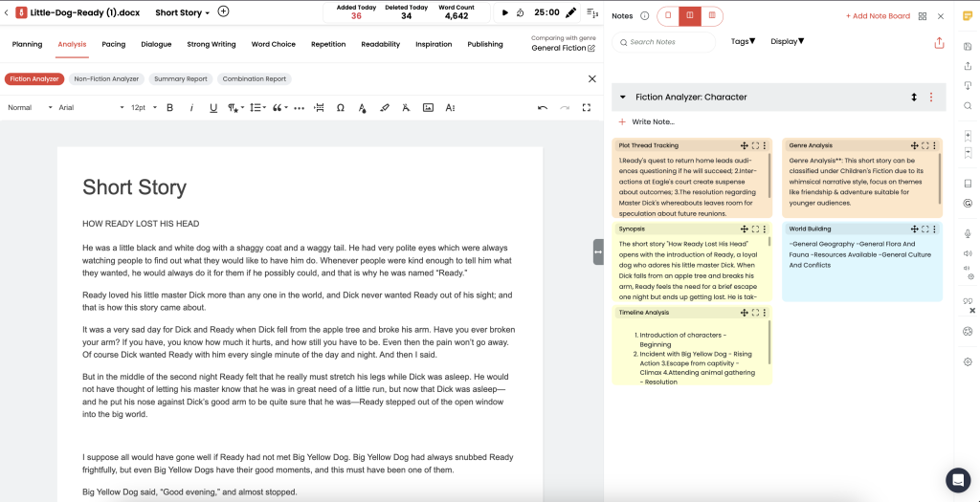Insert a special character with the Omega icon
The width and height of the screenshot is (980, 502).
point(341,108)
